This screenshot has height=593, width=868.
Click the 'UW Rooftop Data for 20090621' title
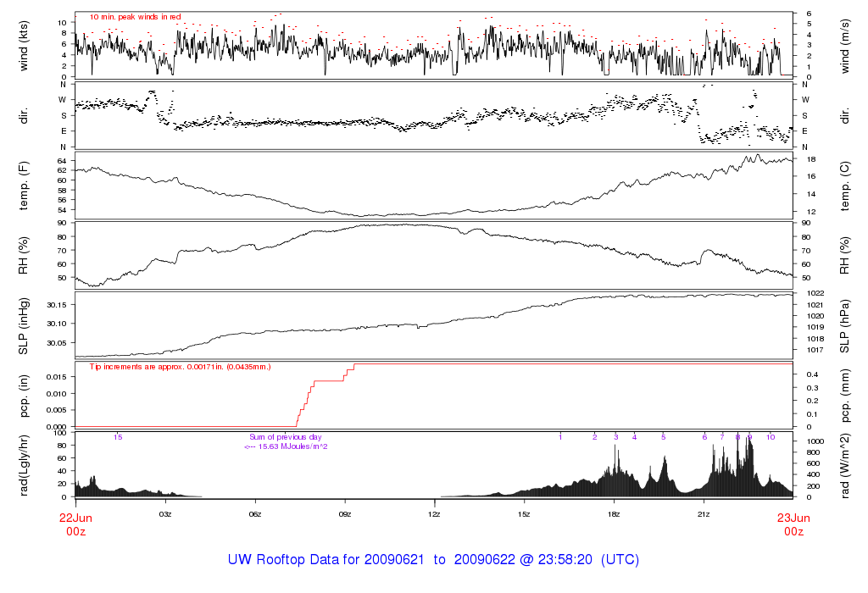(326, 560)
